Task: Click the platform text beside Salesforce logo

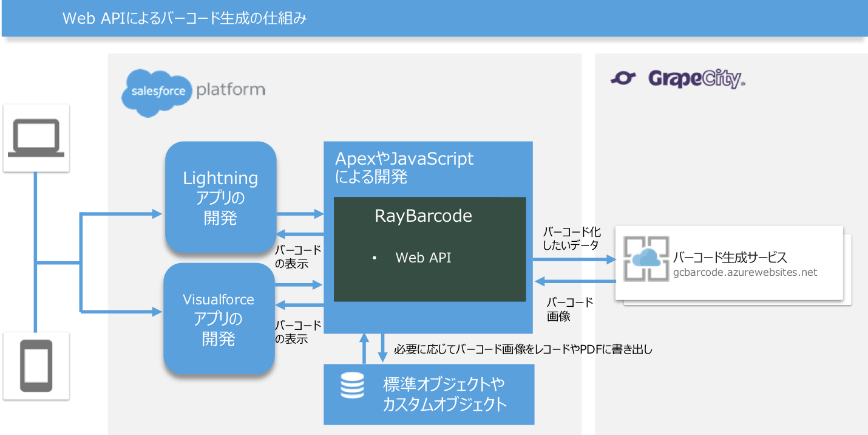Action: click(231, 91)
